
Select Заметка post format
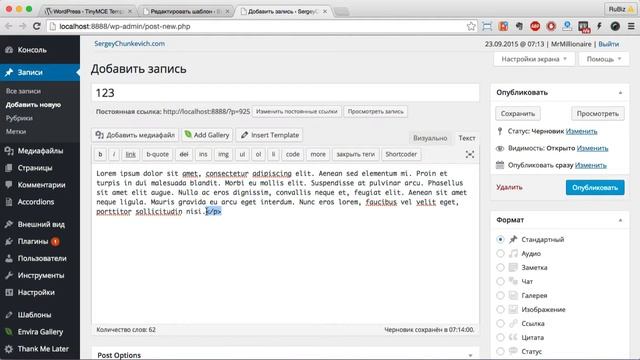pos(500,267)
